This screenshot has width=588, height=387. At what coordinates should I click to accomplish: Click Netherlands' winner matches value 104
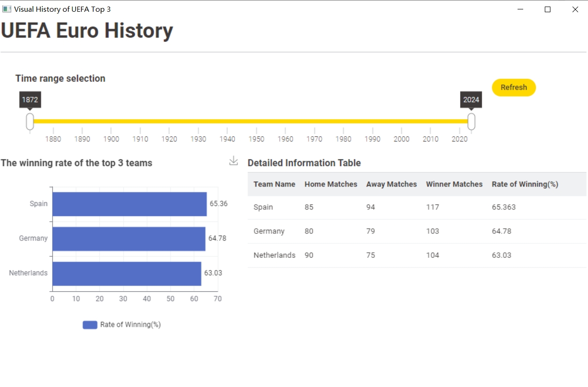[433, 255]
